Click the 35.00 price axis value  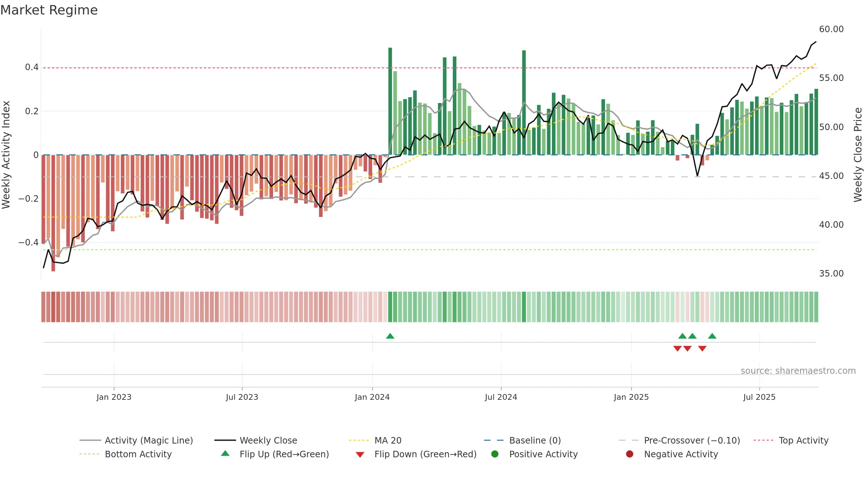point(831,274)
